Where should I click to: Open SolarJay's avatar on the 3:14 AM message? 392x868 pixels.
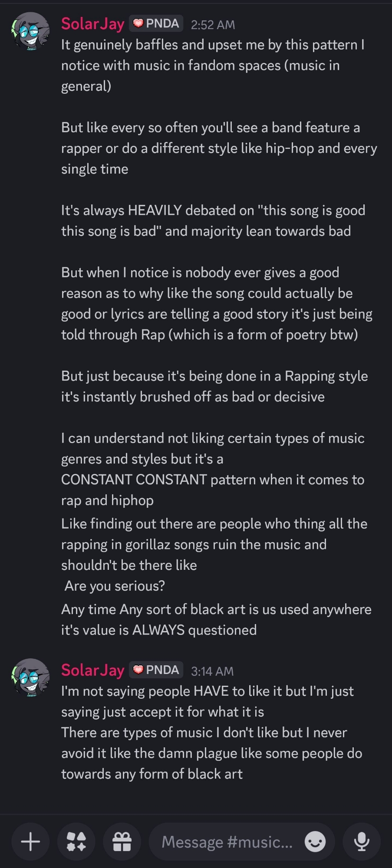30,677
